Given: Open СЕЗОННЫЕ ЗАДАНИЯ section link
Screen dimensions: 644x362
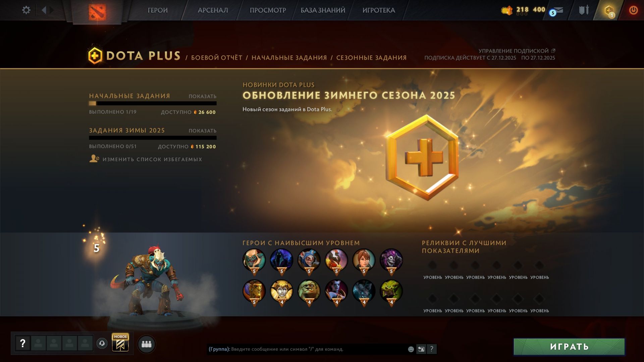Looking at the screenshot, I should coord(371,58).
